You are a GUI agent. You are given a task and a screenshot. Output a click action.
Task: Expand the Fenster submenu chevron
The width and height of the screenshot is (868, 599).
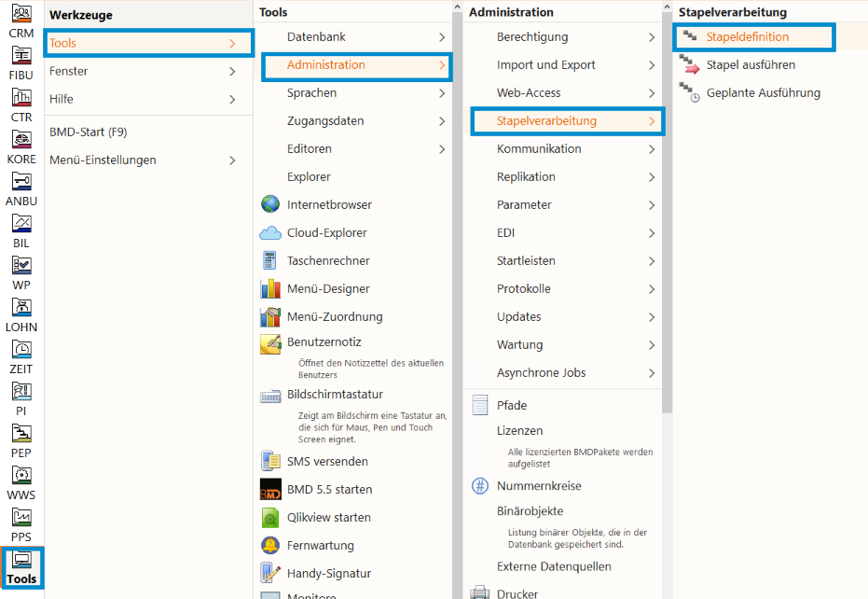click(x=232, y=71)
